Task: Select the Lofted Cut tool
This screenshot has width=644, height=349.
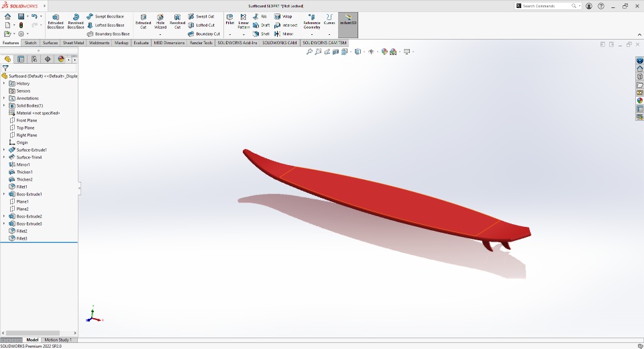Action: pos(201,25)
